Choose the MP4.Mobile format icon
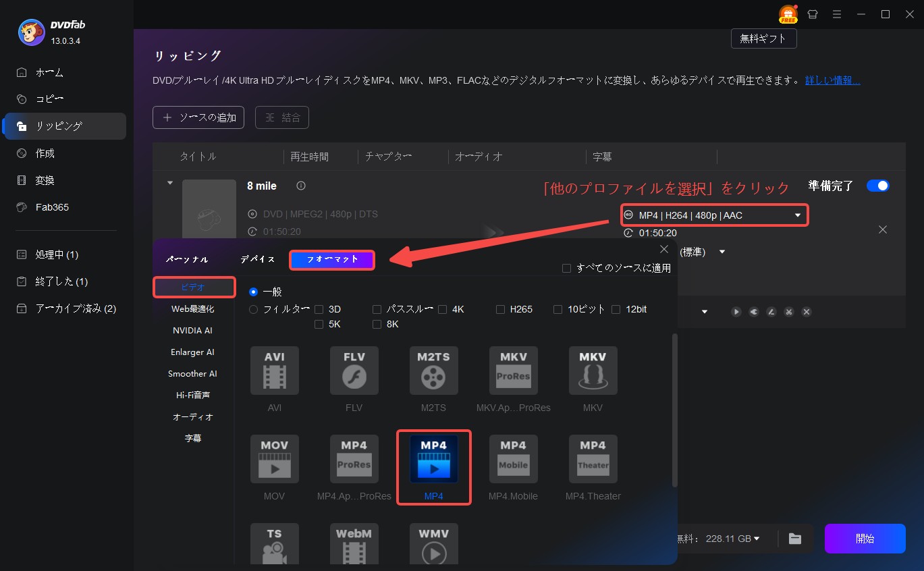Image resolution: width=924 pixels, height=571 pixels. (x=514, y=459)
